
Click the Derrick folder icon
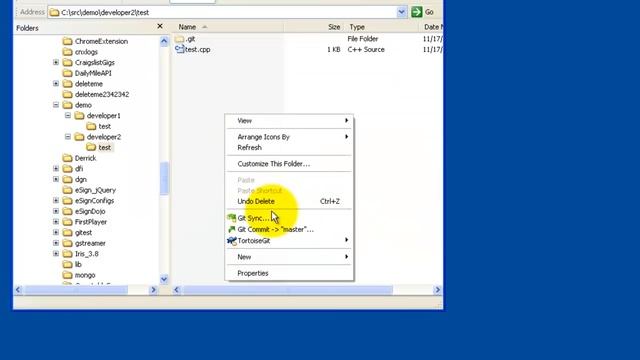point(68,158)
